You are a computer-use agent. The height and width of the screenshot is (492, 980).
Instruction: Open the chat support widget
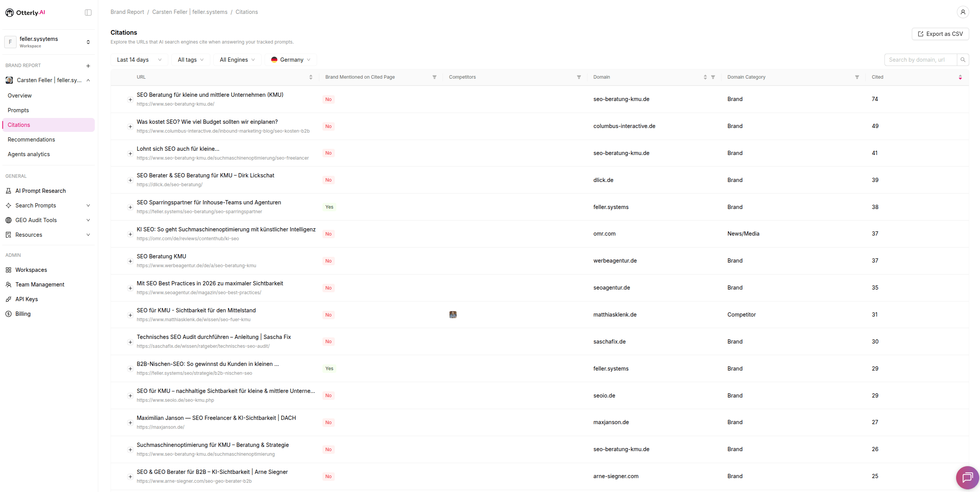967,477
